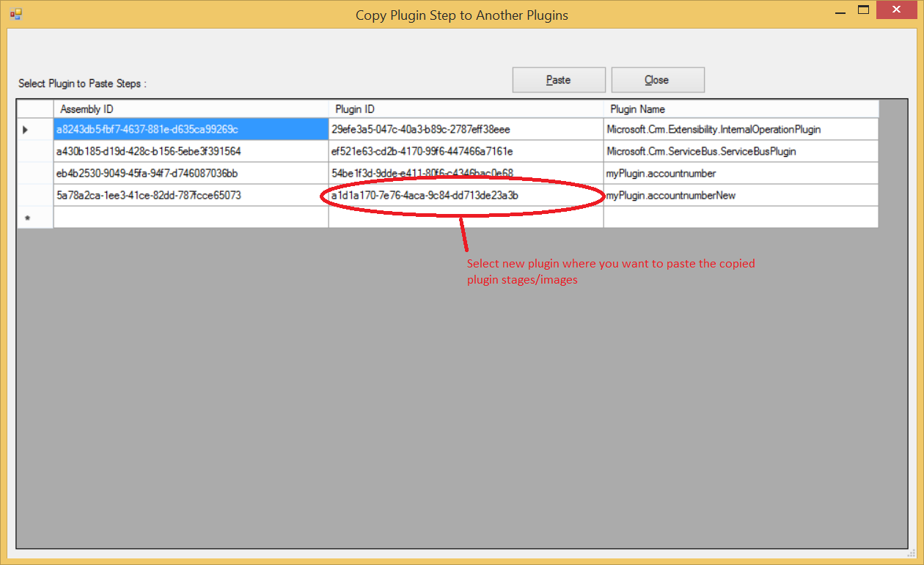Click the application icon in the title bar

point(15,14)
